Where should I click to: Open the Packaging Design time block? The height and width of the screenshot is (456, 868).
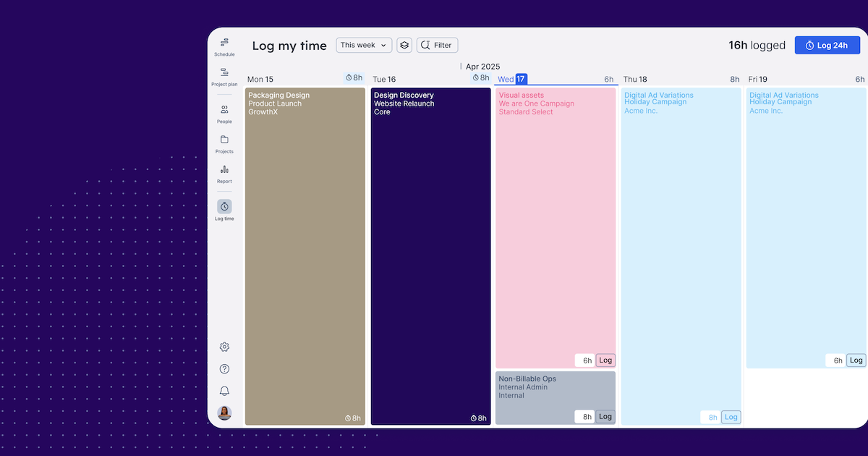pyautogui.click(x=305, y=253)
